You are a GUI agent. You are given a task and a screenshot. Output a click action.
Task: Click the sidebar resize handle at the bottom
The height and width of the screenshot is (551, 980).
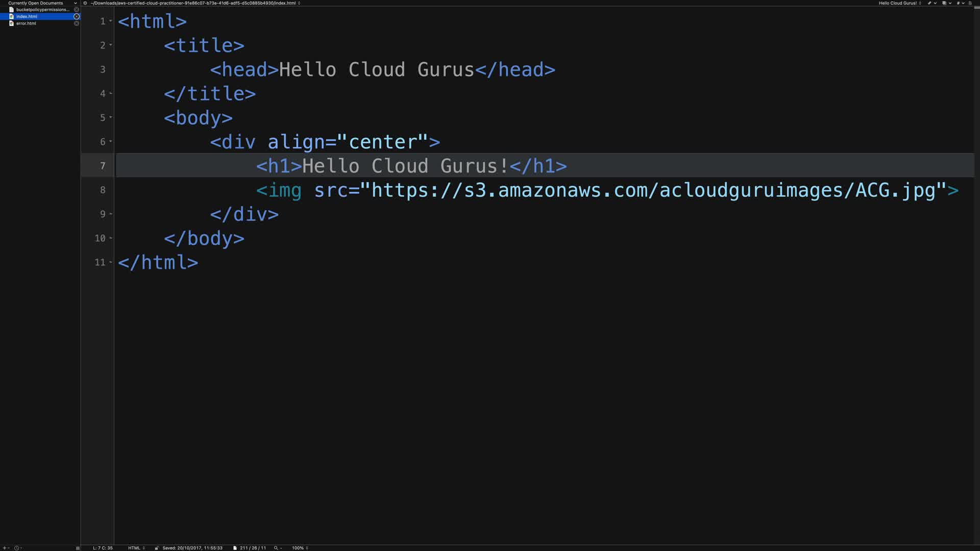click(78, 548)
